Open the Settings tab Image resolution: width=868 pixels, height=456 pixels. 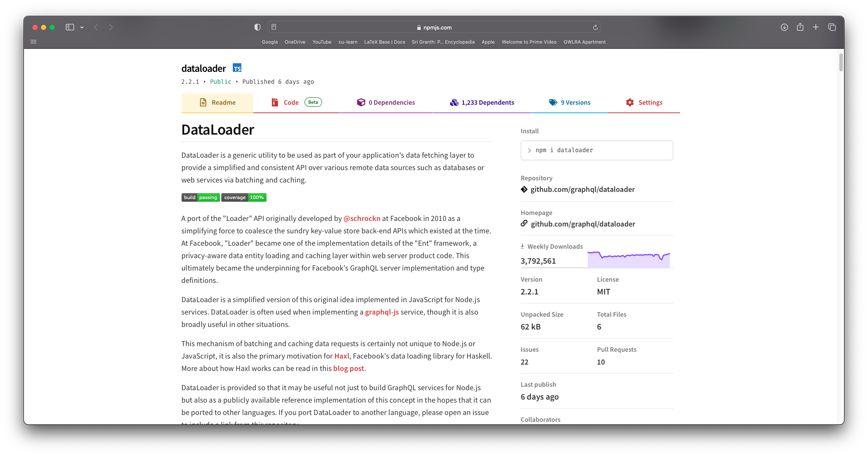pyautogui.click(x=644, y=103)
